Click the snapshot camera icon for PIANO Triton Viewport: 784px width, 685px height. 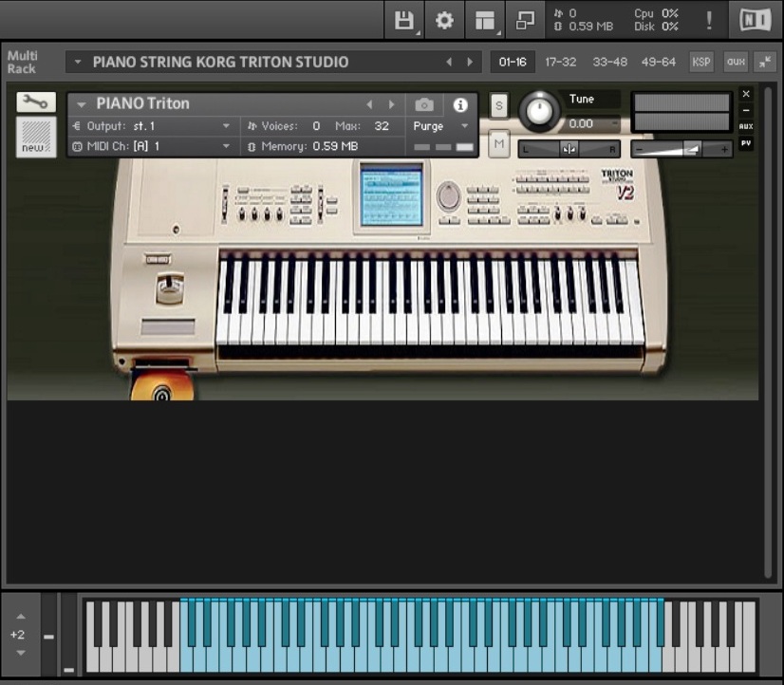point(424,104)
